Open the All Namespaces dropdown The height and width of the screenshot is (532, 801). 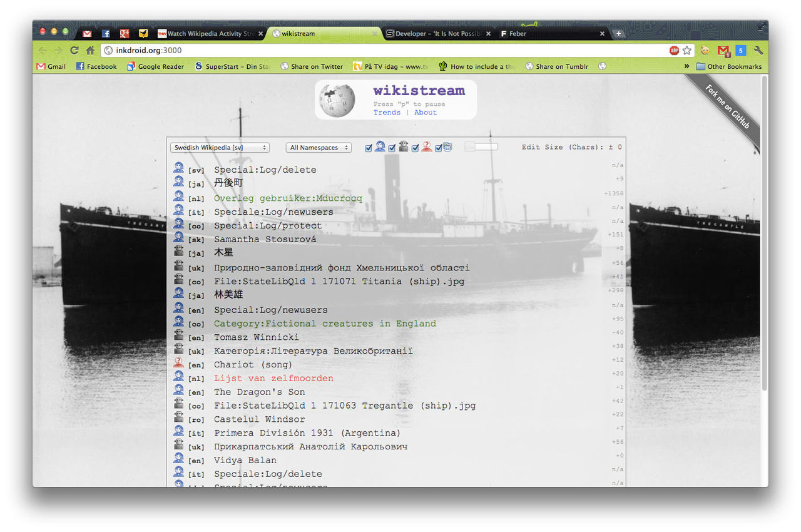pyautogui.click(x=319, y=148)
